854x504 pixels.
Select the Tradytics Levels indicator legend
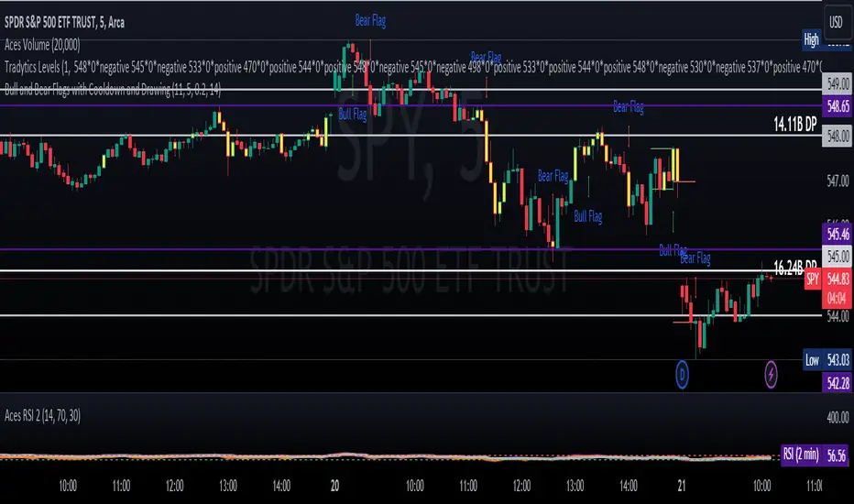coord(413,68)
